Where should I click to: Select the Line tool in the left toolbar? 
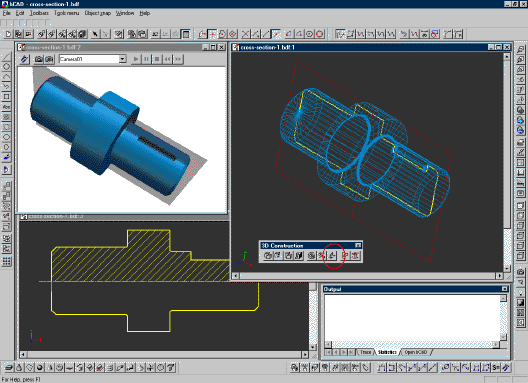[6, 57]
